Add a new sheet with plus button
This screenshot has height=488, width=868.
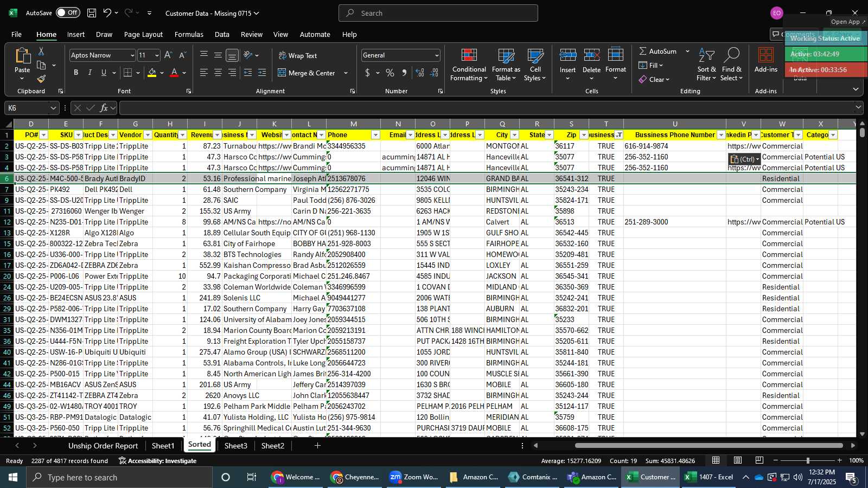coord(317,446)
